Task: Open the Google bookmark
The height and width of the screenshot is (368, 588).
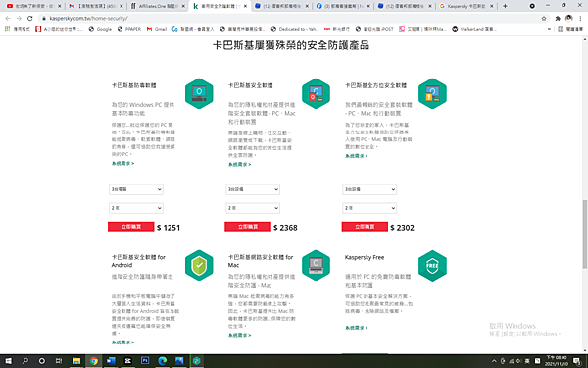Action: [x=100, y=29]
